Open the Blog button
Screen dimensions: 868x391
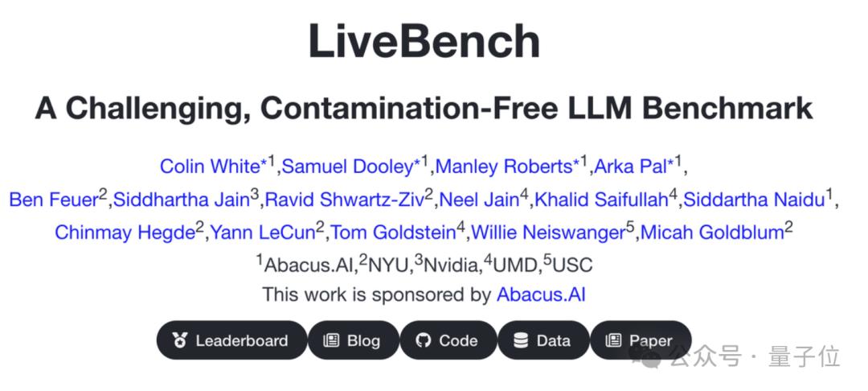[x=353, y=340]
